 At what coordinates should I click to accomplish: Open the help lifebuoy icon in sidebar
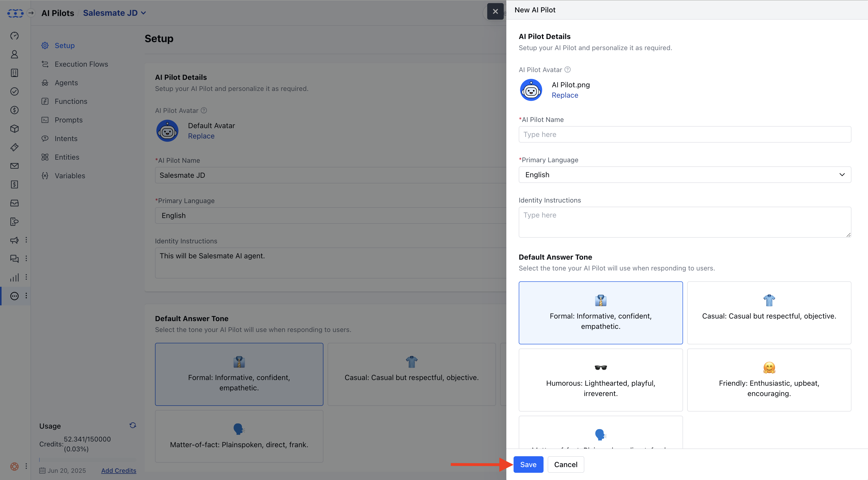coord(14,466)
